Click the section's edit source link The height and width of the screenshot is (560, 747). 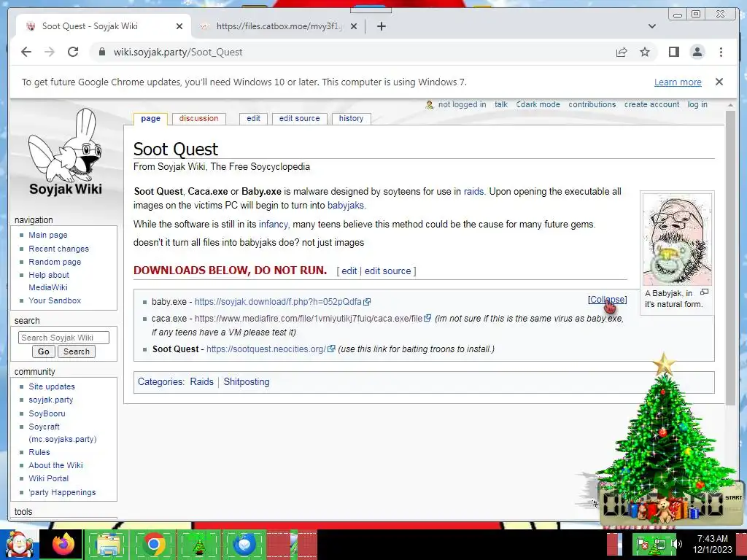pyautogui.click(x=388, y=271)
